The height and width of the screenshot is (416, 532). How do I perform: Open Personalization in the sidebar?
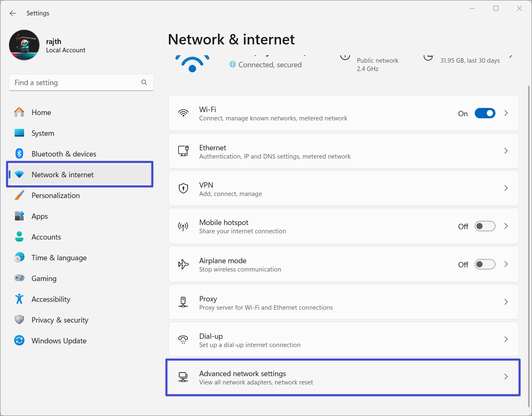coord(56,196)
